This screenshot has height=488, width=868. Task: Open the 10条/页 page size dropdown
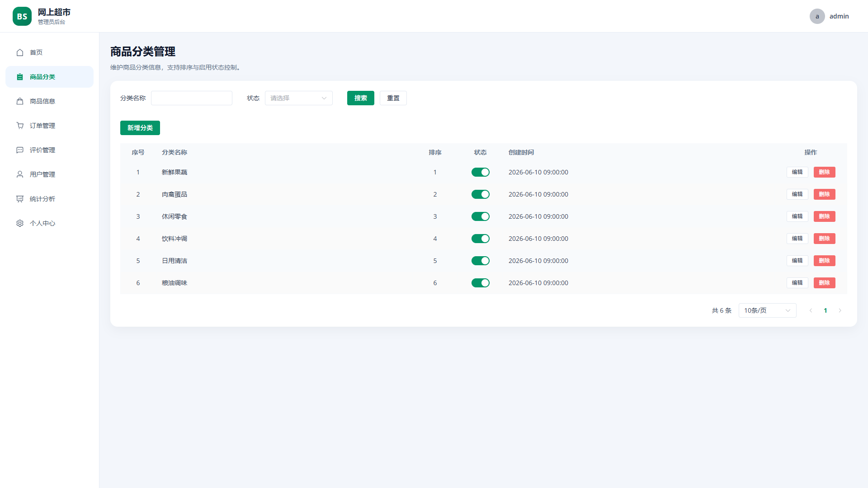coord(767,310)
